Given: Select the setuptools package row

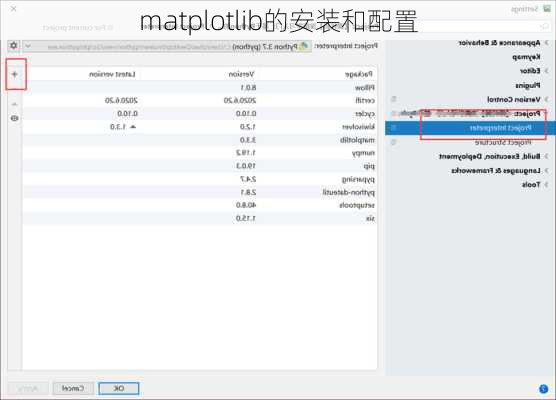Looking at the screenshot, I should (199, 205).
